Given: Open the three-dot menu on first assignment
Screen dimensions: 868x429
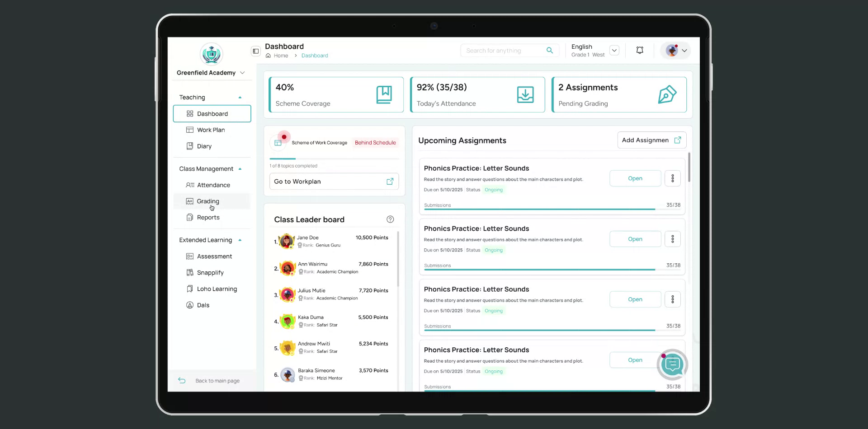Looking at the screenshot, I should point(672,178).
